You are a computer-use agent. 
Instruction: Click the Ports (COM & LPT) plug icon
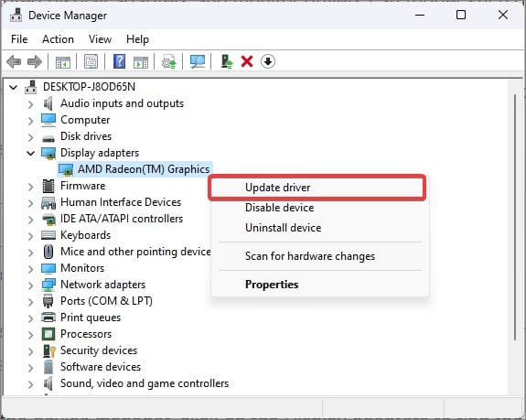click(x=48, y=301)
